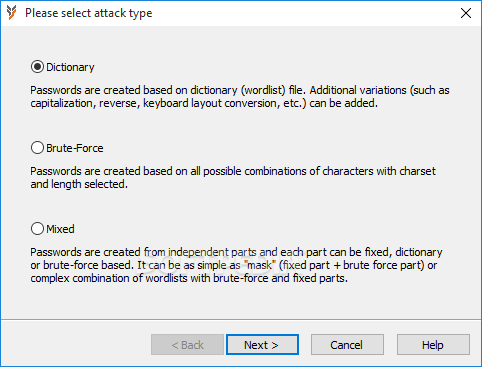Choose the Brute-Force radio button circle
The height and width of the screenshot is (367, 482).
[37, 148]
